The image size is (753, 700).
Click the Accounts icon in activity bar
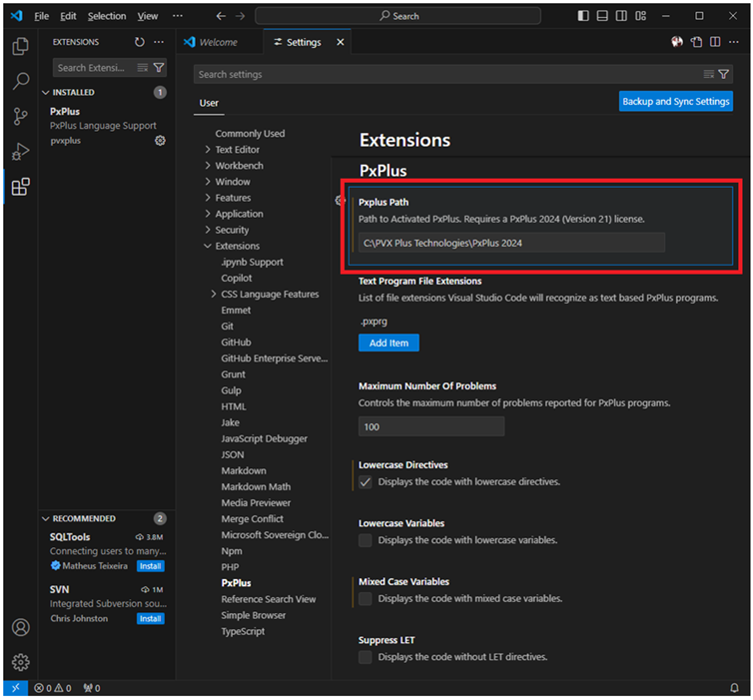(x=20, y=628)
